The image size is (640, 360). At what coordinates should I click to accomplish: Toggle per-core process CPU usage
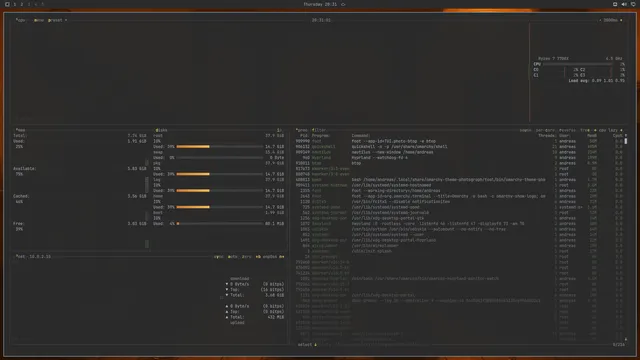pos(545,130)
